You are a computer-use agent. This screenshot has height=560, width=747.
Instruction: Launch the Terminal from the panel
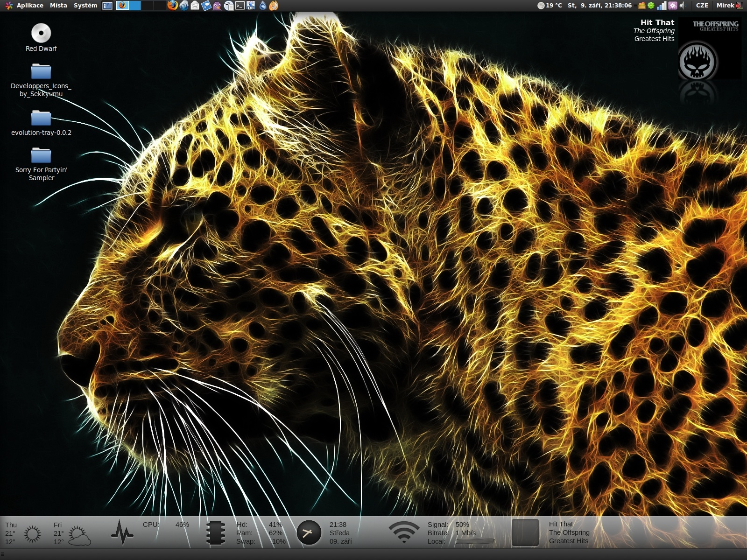click(x=240, y=6)
